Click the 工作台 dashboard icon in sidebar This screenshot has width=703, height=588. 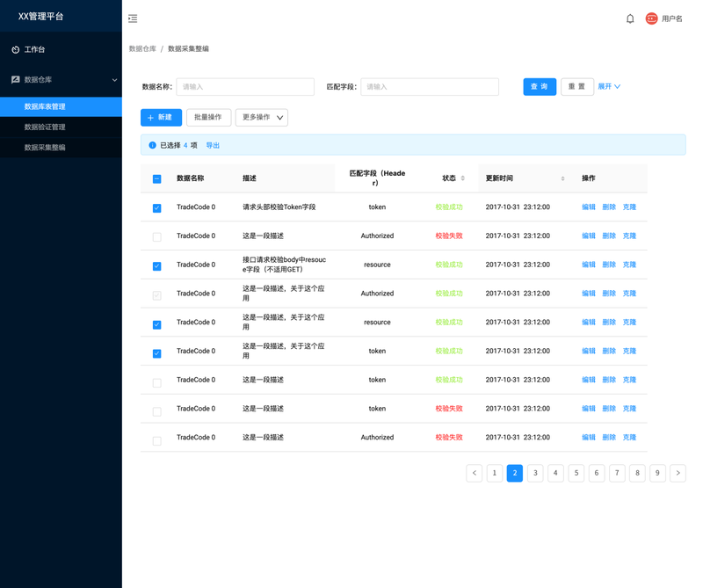click(x=15, y=50)
